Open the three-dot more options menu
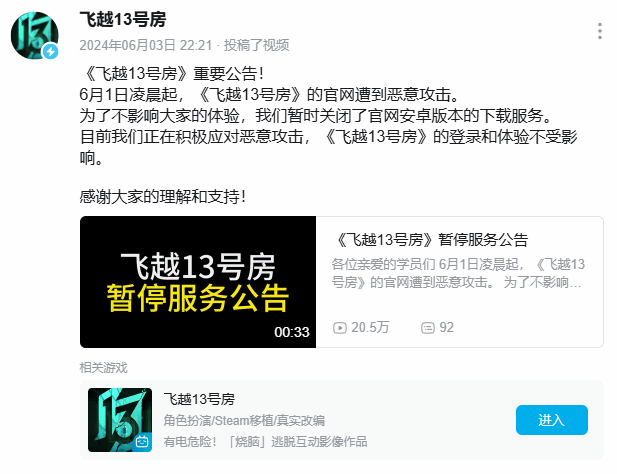This screenshot has width=617, height=474. click(x=599, y=31)
